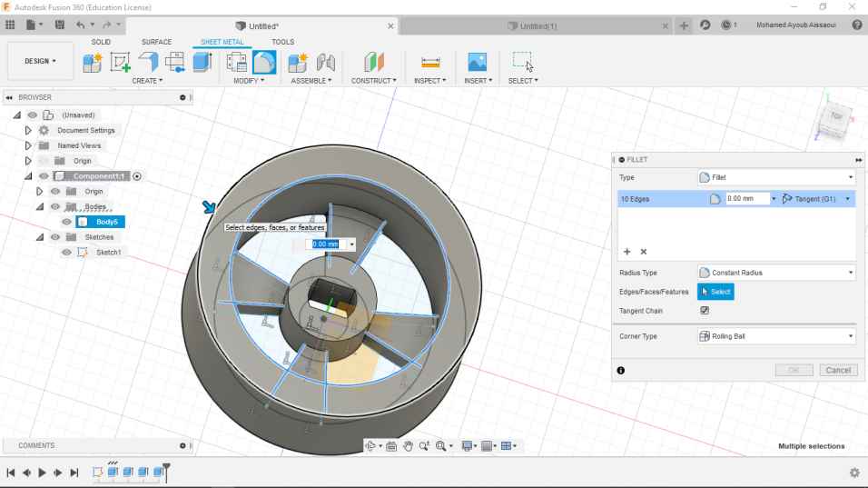Click the 10 Edges radius input field

click(747, 199)
